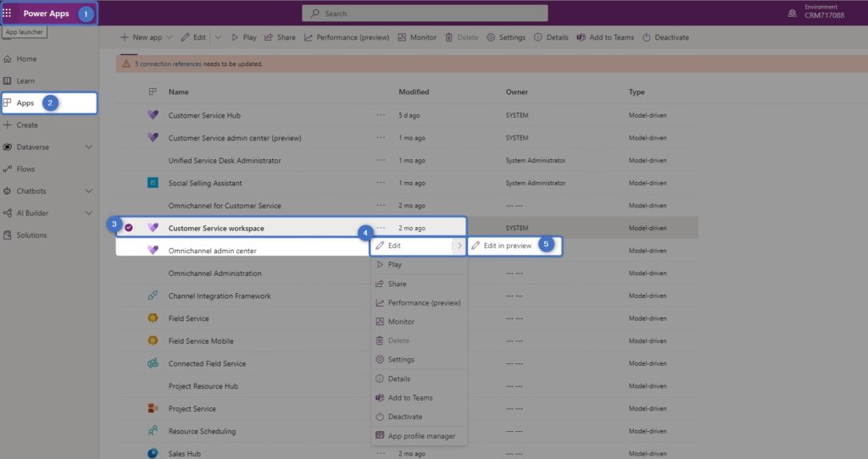Click Share in the command bar
The image size is (868, 459).
tap(280, 37)
